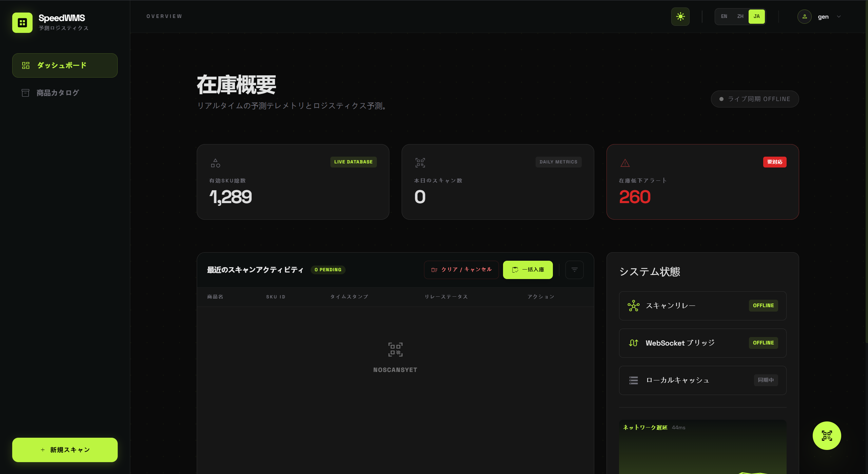
Task: Click the OVERVIEW breadcrumb text
Action: (x=164, y=17)
